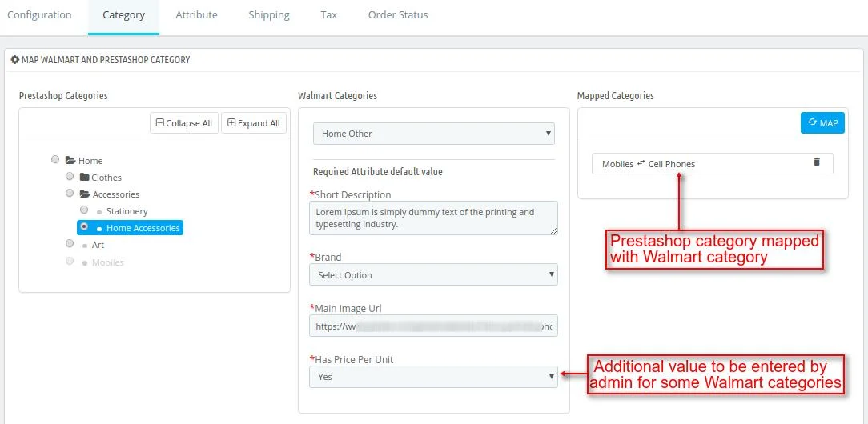Click the Expand All button
Screen dimensions: 868x424
tap(254, 123)
